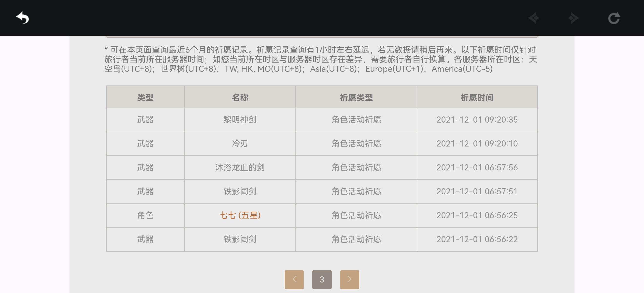Go to next page of records
Image resolution: width=644 pixels, height=293 pixels.
[x=349, y=279]
